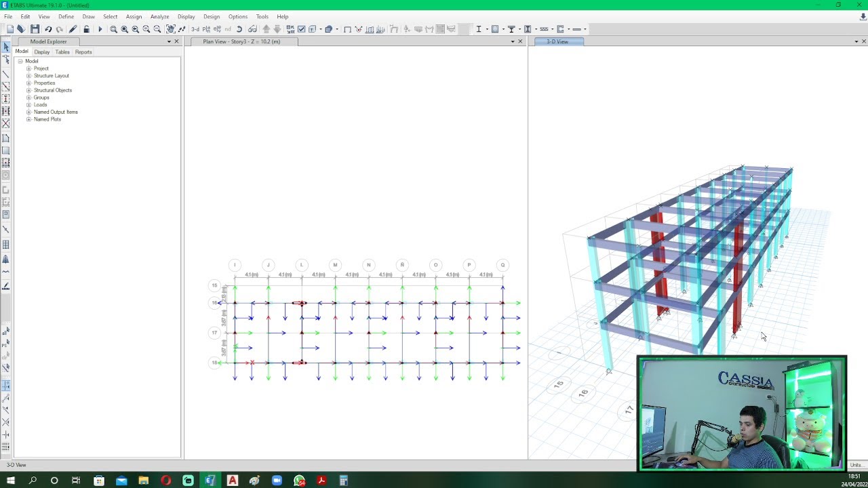
Task: Choose the Reshape Object tool in left toolbar
Action: pos(6,60)
